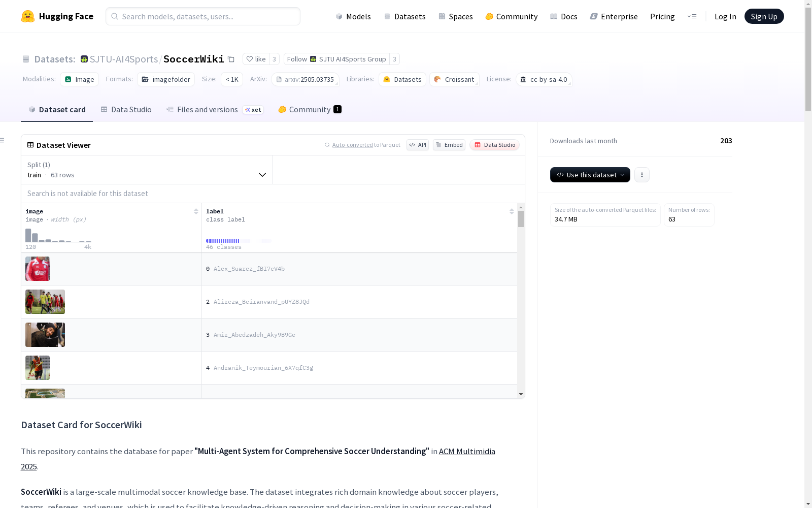Click the Parquet files size 34.7 MB
This screenshot has width=812, height=508.
(x=566, y=219)
